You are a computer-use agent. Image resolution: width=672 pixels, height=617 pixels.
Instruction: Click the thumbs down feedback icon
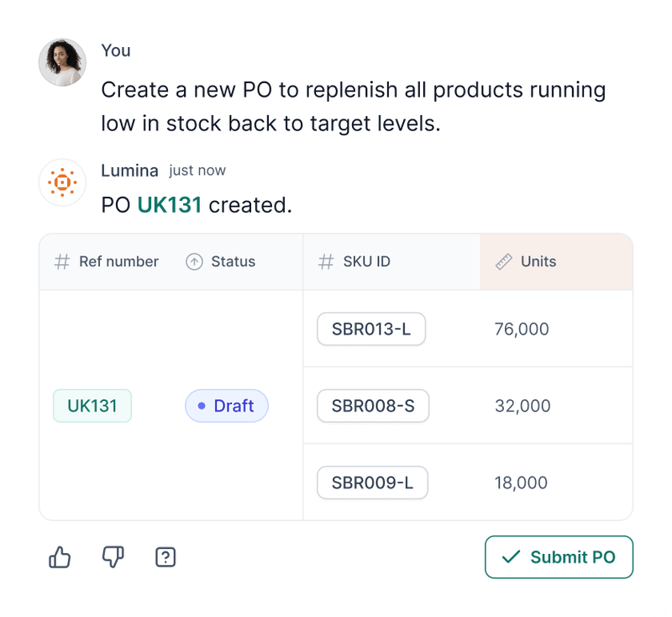113,556
